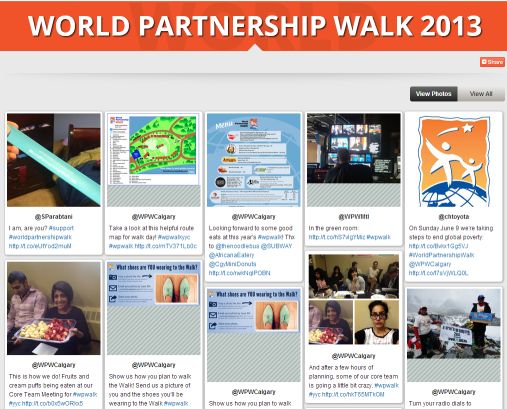The height and width of the screenshot is (409, 507).
Task: Open the core team collage photo
Action: pos(354,299)
